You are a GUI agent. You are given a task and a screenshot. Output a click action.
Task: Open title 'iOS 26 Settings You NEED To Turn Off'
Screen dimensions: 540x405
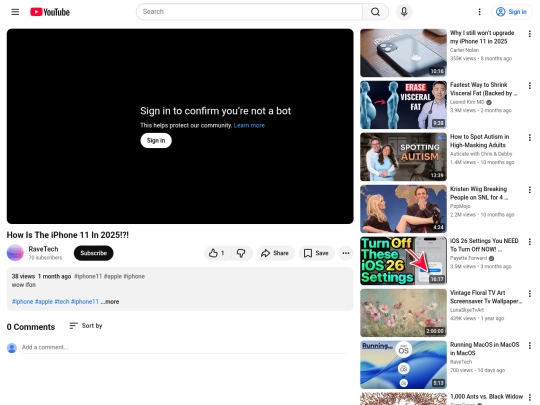tap(484, 245)
